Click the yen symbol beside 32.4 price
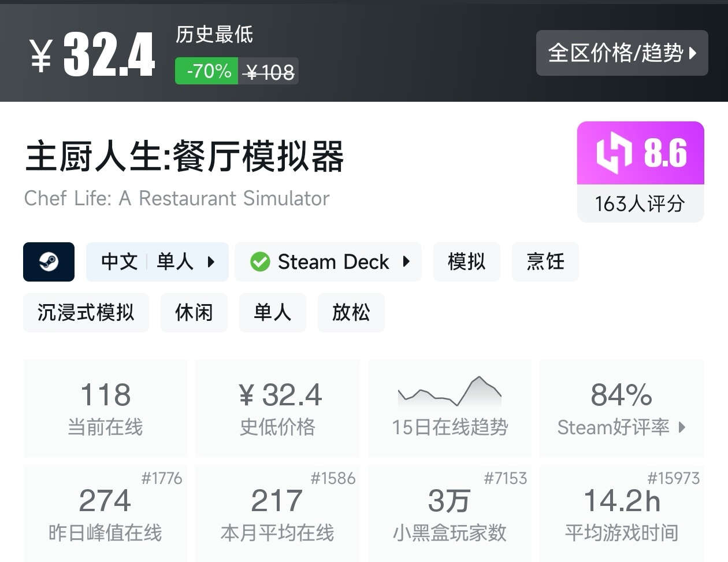The height and width of the screenshot is (562, 728). [x=41, y=56]
